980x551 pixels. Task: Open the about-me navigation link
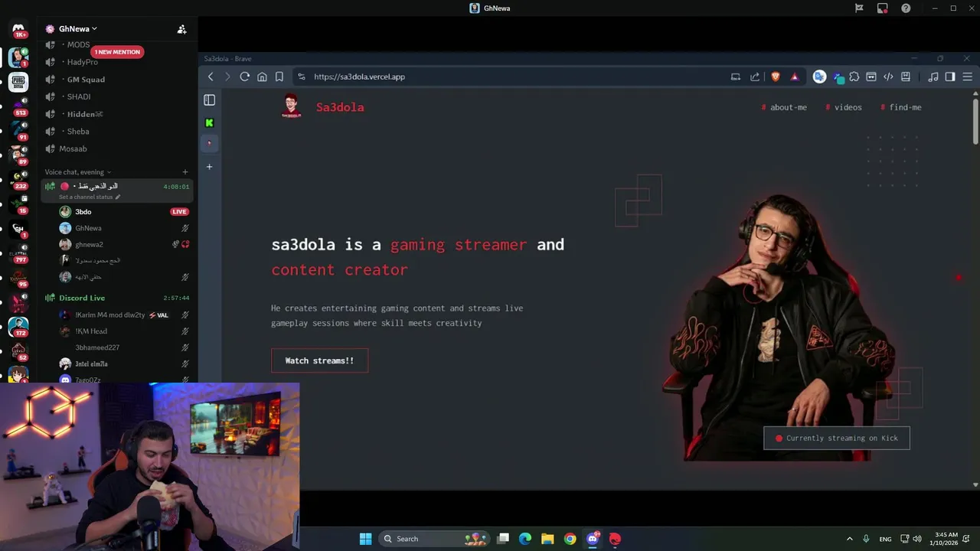[784, 107]
